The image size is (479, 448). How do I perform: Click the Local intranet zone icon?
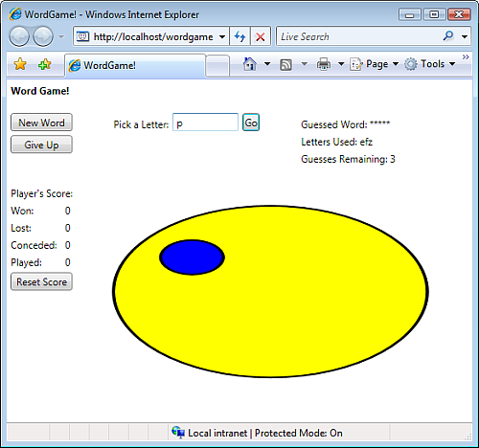pyautogui.click(x=178, y=433)
